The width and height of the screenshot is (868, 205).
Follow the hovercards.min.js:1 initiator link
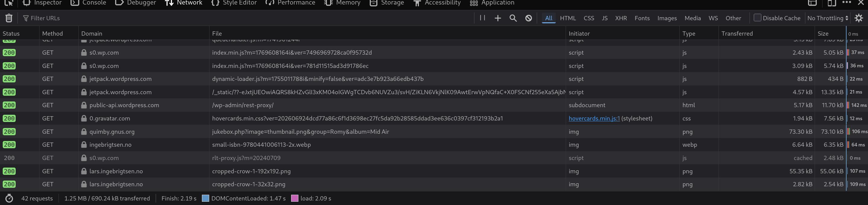tap(594, 119)
